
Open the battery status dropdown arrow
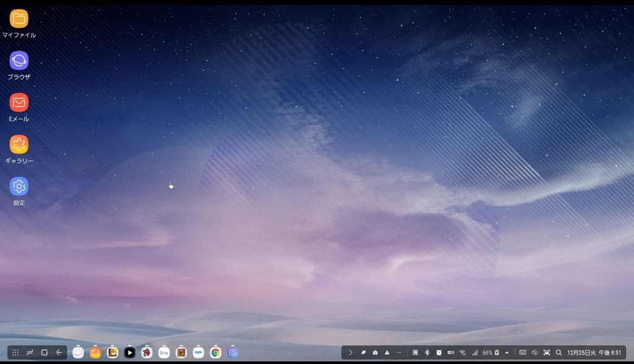pyautogui.click(x=506, y=352)
